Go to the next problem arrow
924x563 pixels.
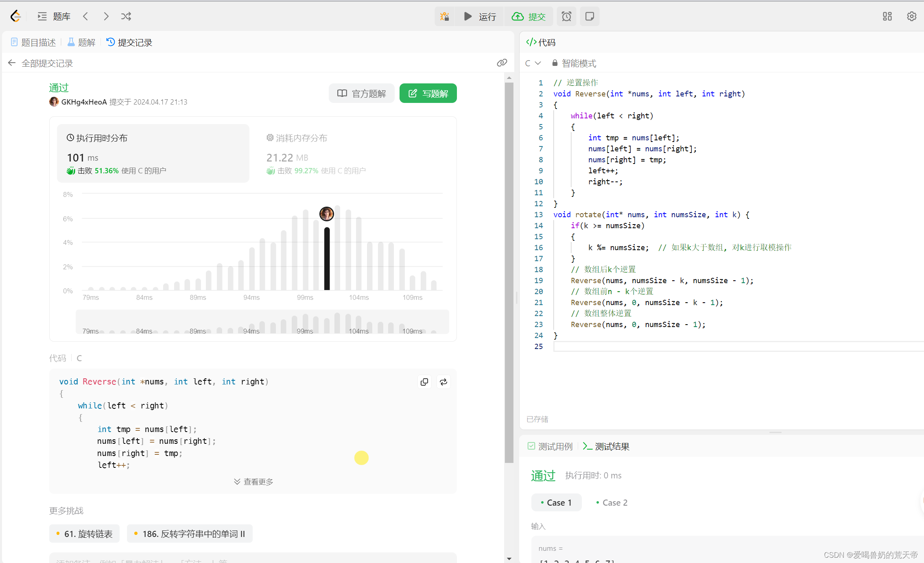click(106, 16)
